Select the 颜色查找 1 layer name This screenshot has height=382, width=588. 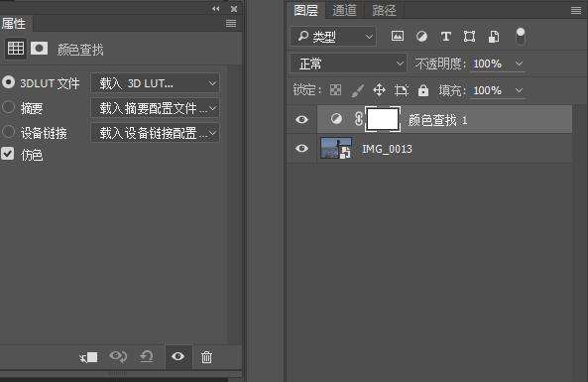tap(437, 120)
